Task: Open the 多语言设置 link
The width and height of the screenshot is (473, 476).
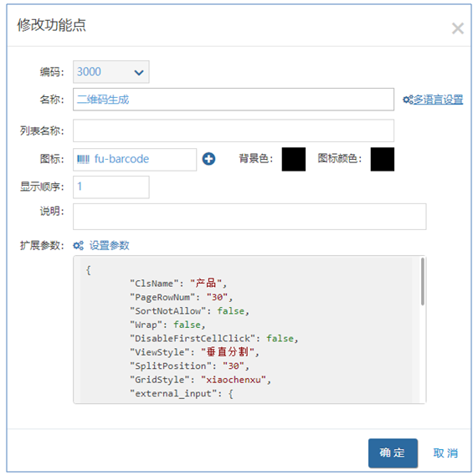Action: (438, 100)
